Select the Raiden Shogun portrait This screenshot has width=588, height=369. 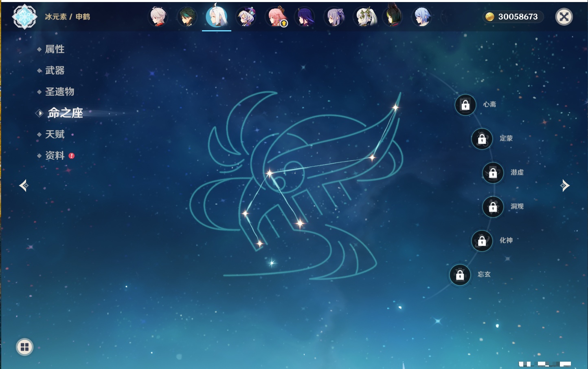point(305,17)
